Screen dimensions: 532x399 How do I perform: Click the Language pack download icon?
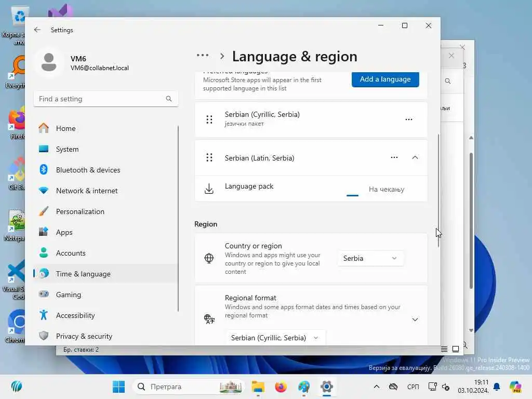point(209,189)
